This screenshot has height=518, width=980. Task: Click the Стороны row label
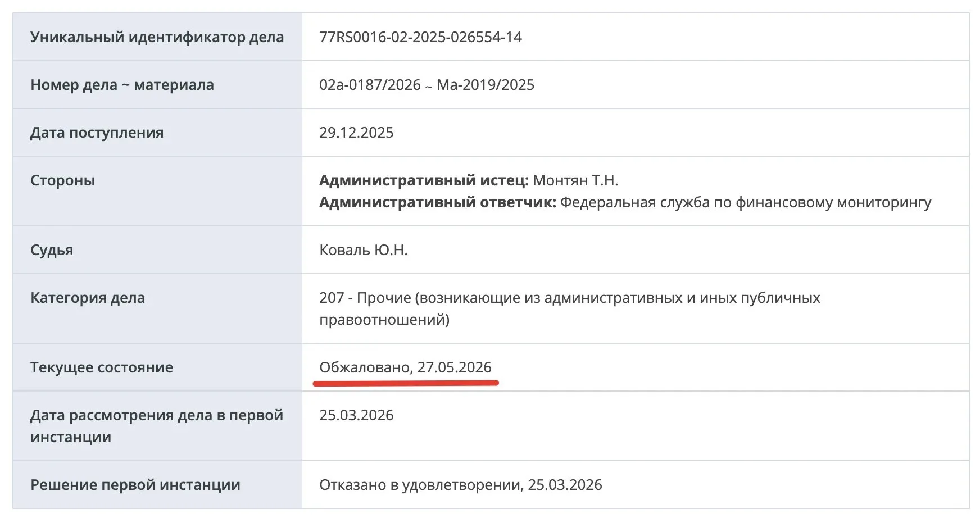pyautogui.click(x=62, y=180)
